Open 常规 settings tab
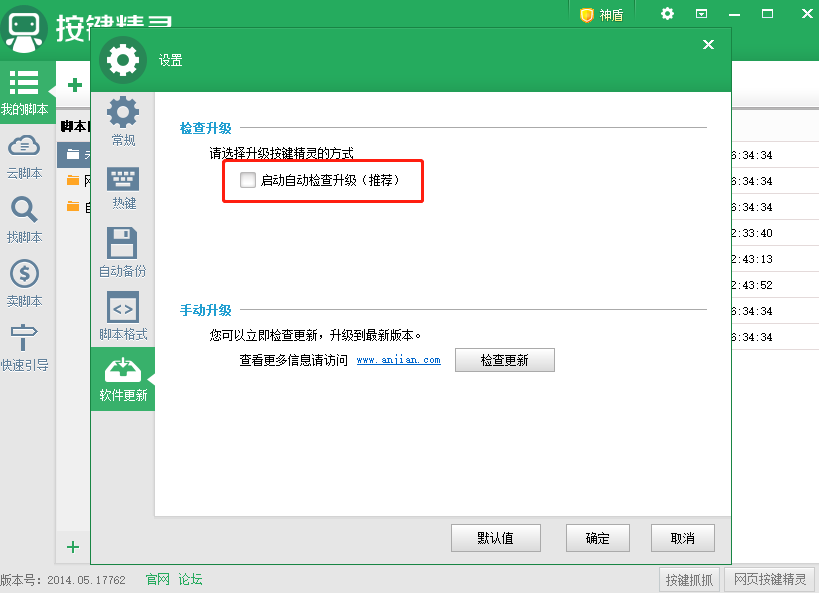Image resolution: width=819 pixels, height=593 pixels. (123, 121)
